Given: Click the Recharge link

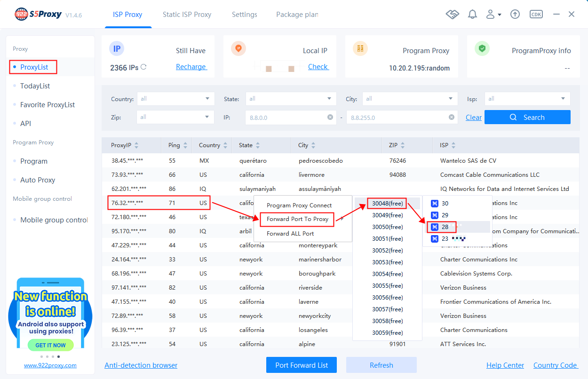Looking at the screenshot, I should [191, 67].
